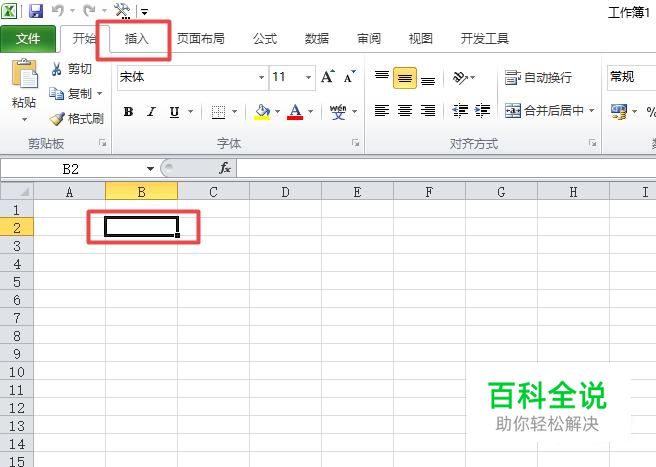
Task: Toggle Bold formatting
Action: 128,112
